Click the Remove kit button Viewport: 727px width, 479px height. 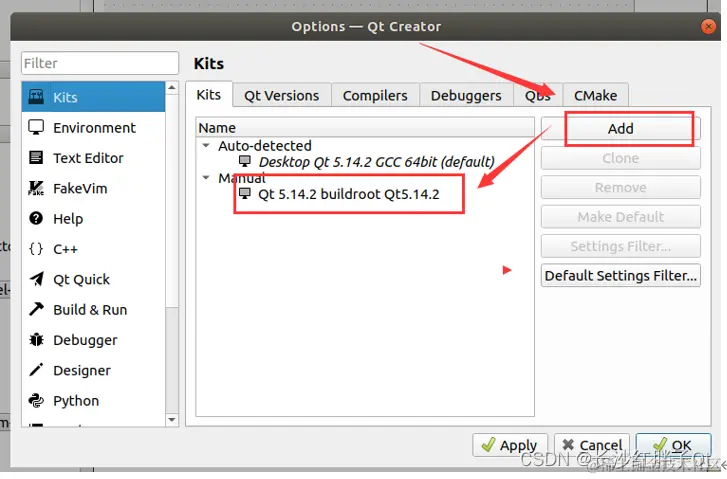pos(620,187)
